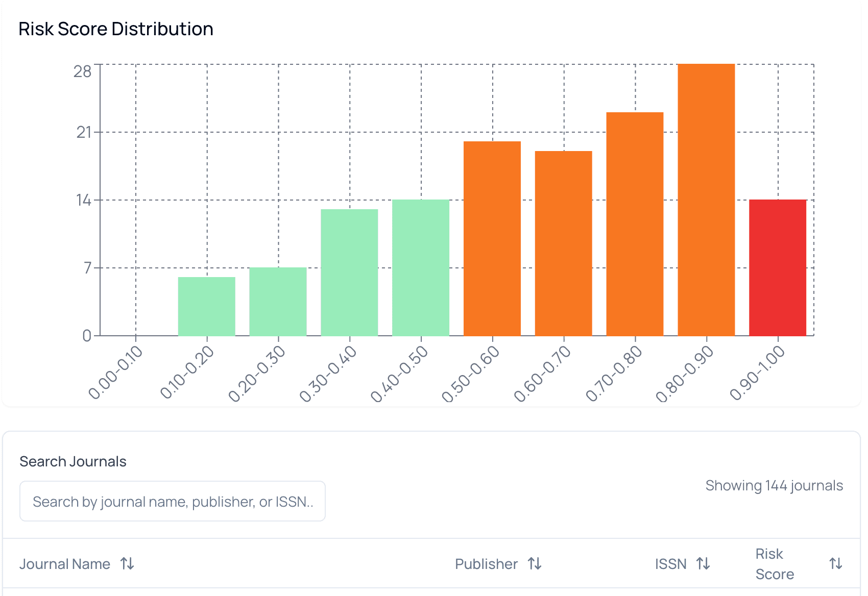Click the search journals input box
The image size is (868, 596).
pyautogui.click(x=173, y=501)
